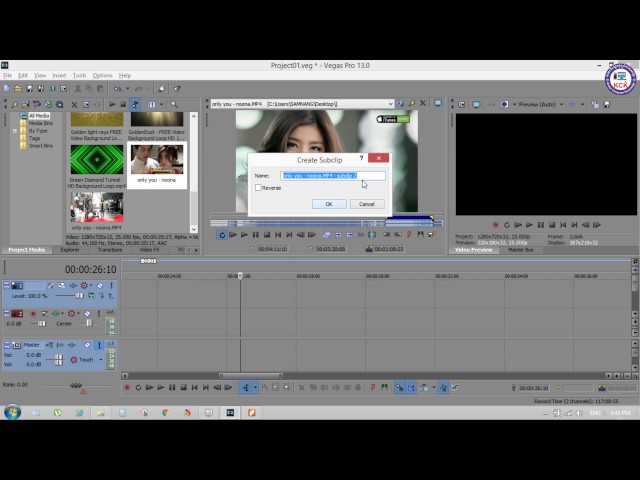Image resolution: width=640 pixels, height=480 pixels.
Task: Play the clip in the trimmer
Action: (244, 235)
